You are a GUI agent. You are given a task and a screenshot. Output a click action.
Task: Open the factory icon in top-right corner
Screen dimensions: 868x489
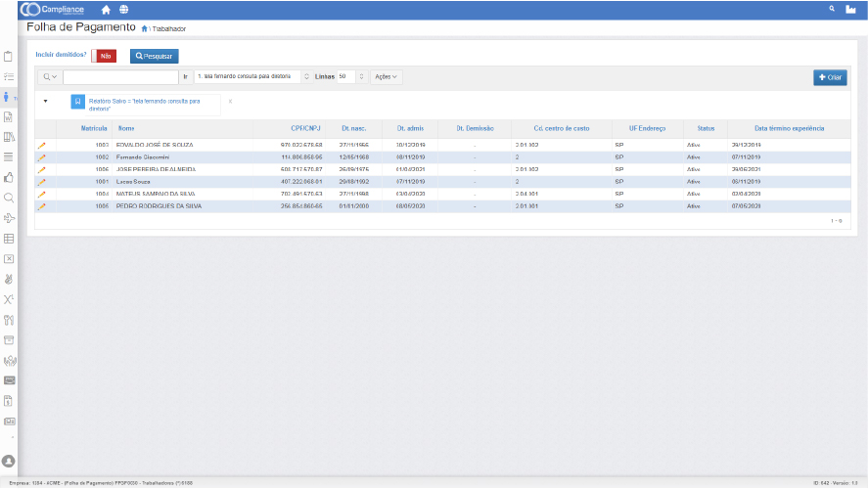pyautogui.click(x=850, y=9)
